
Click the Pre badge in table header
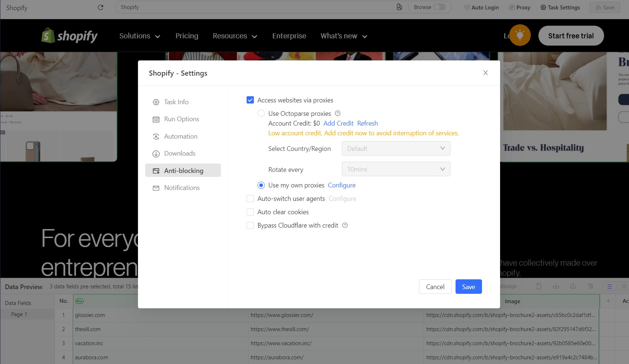[x=79, y=301]
